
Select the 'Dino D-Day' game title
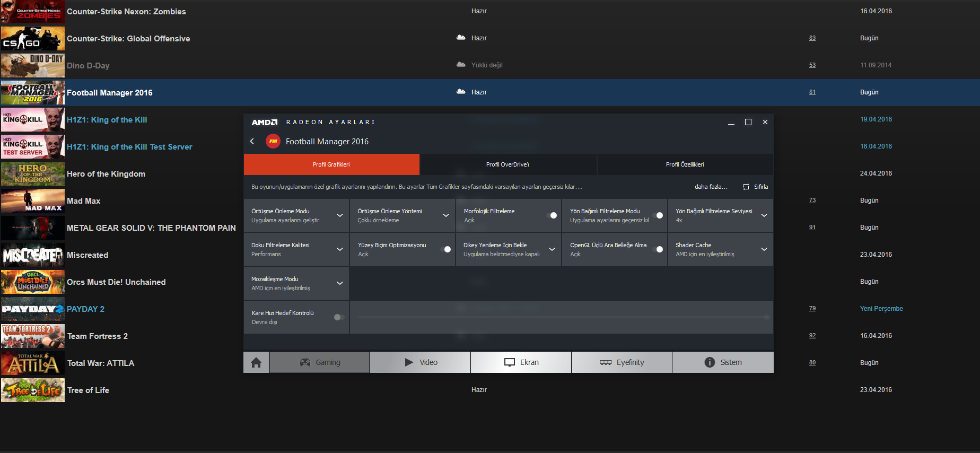pos(88,66)
